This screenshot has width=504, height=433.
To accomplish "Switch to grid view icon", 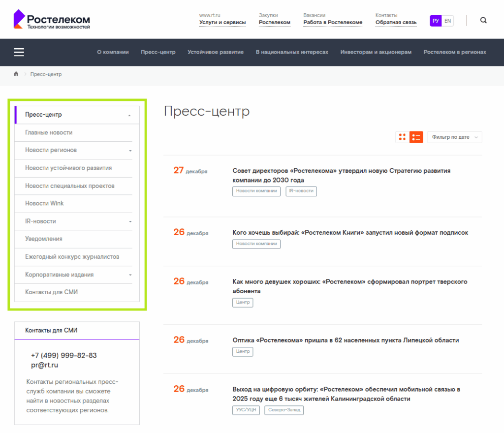I will (402, 137).
